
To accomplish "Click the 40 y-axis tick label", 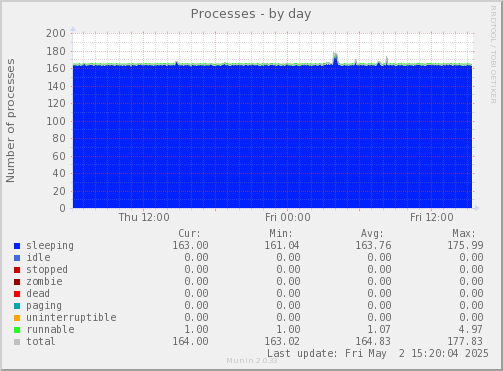I will pos(59,173).
